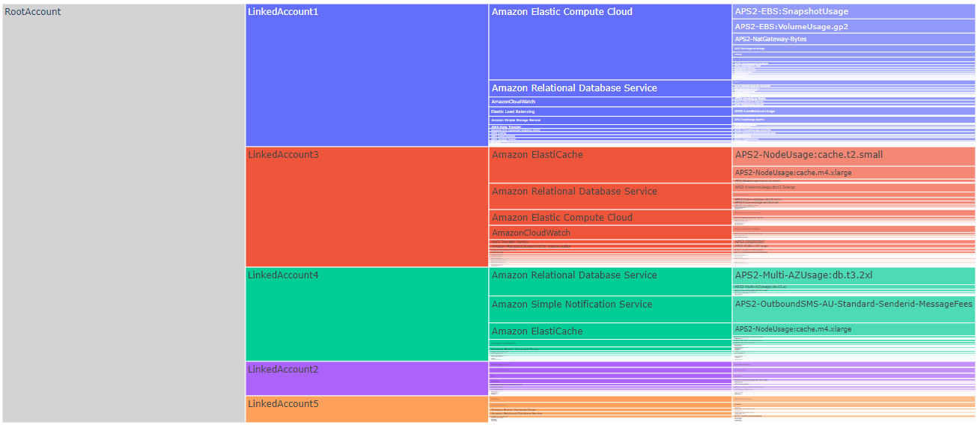This screenshot has width=980, height=425.
Task: Select Amazon Managed Streaming for Apache Kafka
Action: tap(610, 246)
